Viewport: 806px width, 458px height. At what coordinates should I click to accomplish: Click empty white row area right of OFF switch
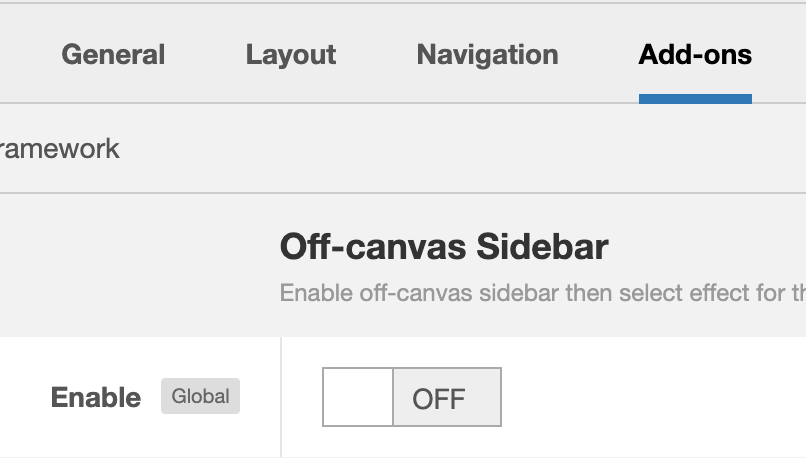[x=650, y=397]
